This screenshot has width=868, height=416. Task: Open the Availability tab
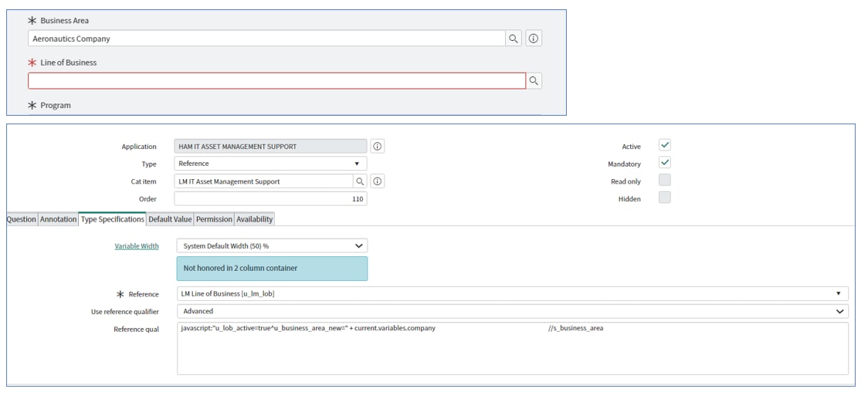tap(255, 219)
